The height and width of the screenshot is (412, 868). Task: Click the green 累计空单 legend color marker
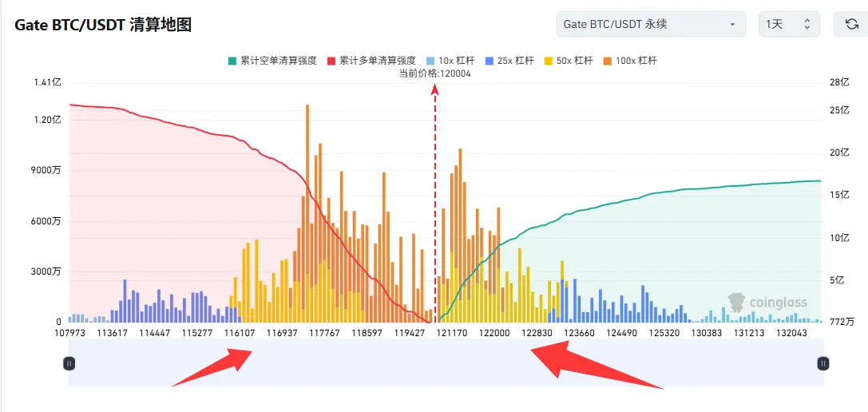pyautogui.click(x=232, y=61)
